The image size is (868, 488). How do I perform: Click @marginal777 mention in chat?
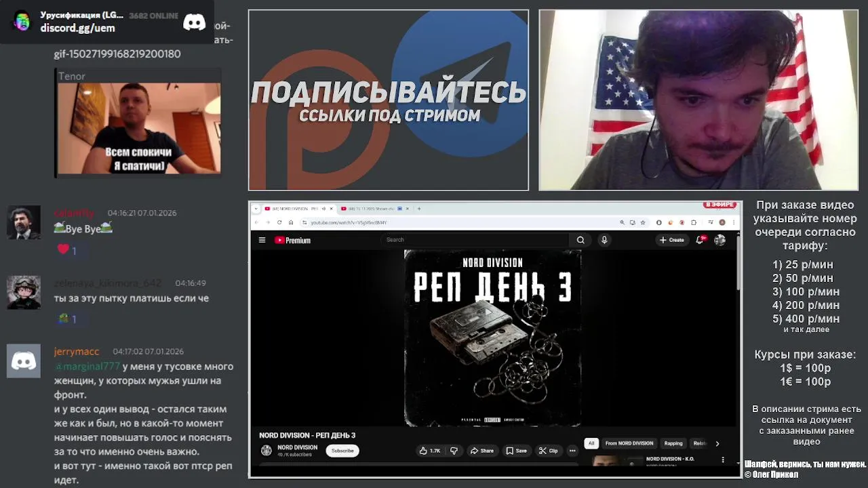pyautogui.click(x=87, y=366)
